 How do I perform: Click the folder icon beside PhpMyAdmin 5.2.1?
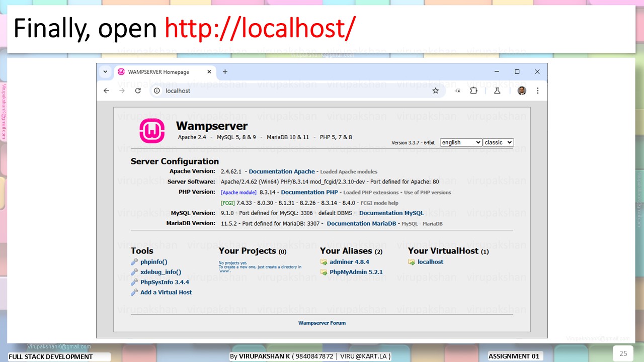click(x=324, y=272)
